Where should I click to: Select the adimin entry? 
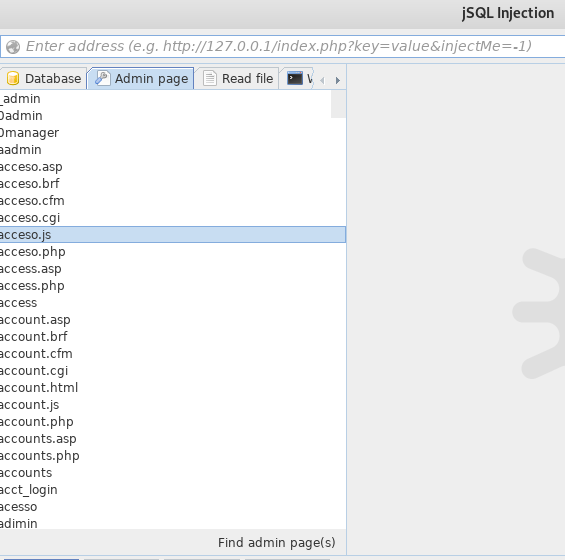click(x=173, y=523)
